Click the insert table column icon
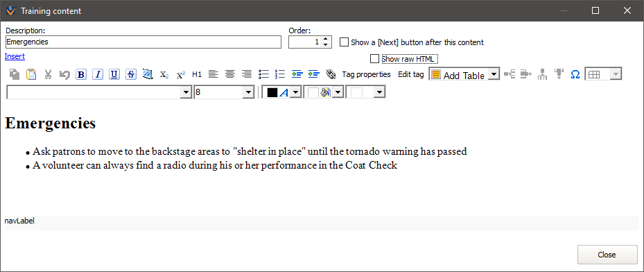 tap(525, 74)
